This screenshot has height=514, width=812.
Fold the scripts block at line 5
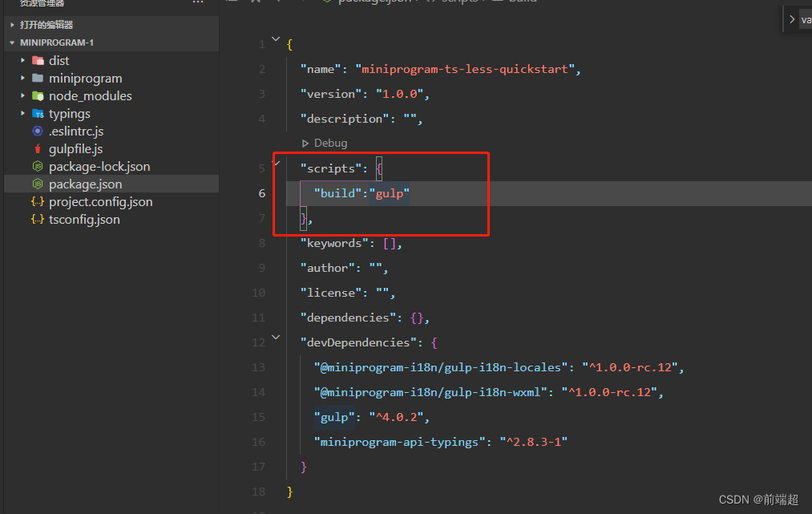[277, 164]
